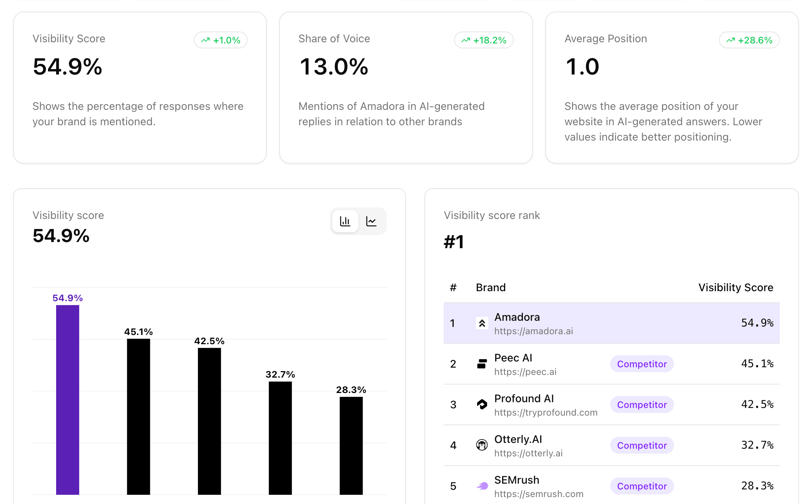Click the Otterly.AI brand name
Image resolution: width=812 pixels, height=504 pixels.
click(x=518, y=439)
